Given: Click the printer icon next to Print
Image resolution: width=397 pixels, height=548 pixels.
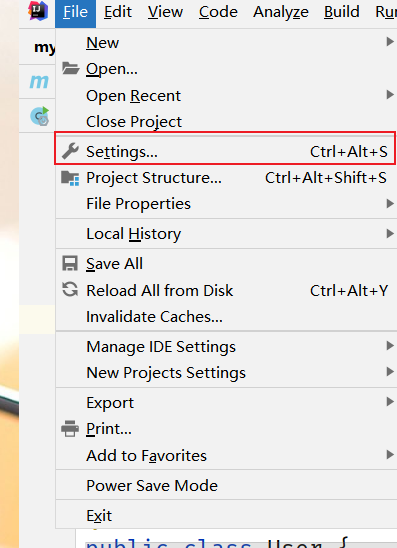Looking at the screenshot, I should coord(70,428).
